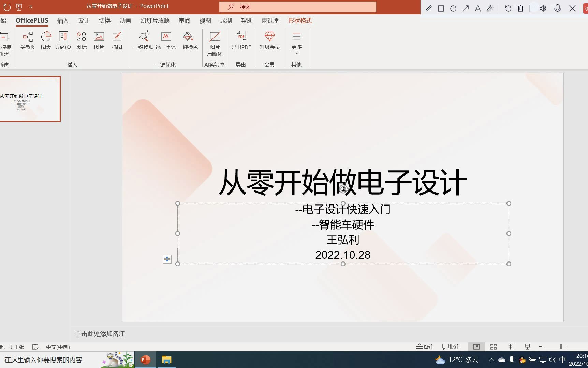Switch to Slide Sorter view

point(494,347)
